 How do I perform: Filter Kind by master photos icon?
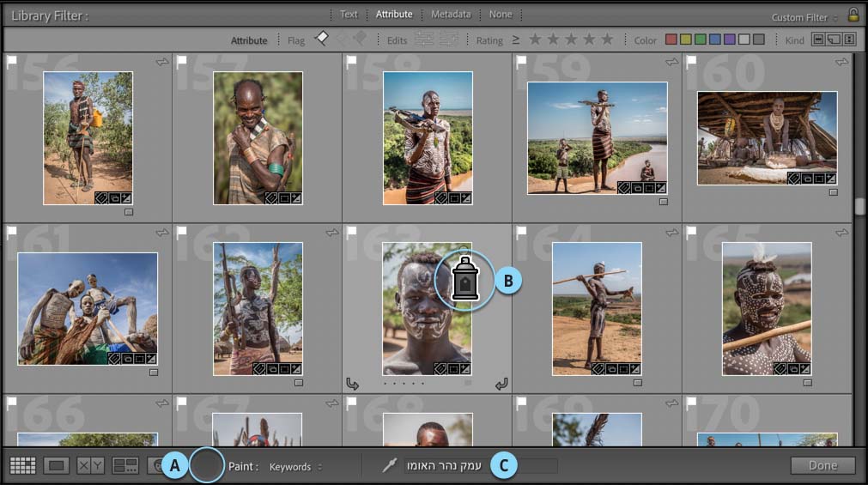coord(818,39)
